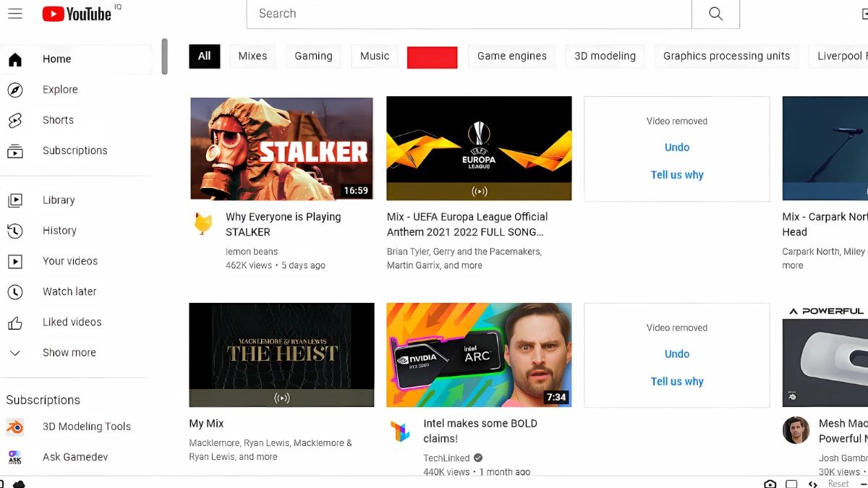The height and width of the screenshot is (488, 868).
Task: Select the Gaming filter chip
Action: tap(313, 56)
